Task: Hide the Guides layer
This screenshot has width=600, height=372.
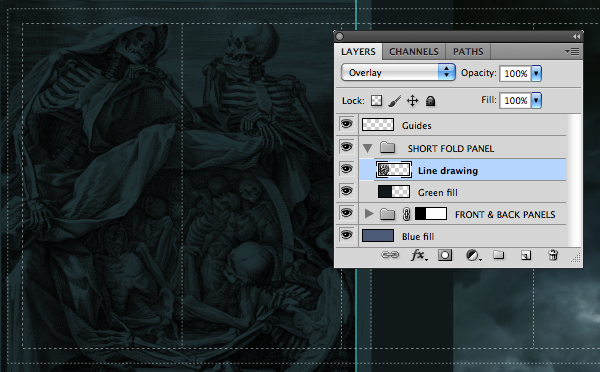Action: click(346, 124)
